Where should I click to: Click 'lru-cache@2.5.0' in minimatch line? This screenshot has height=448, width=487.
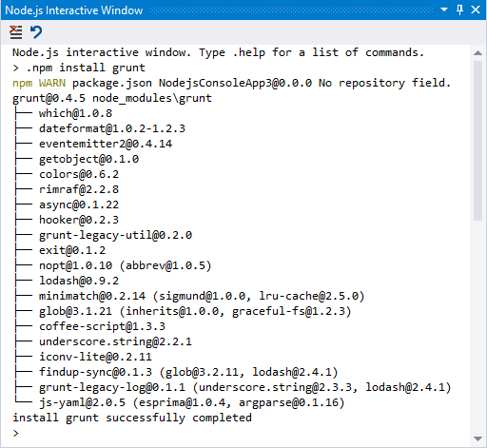(308, 296)
